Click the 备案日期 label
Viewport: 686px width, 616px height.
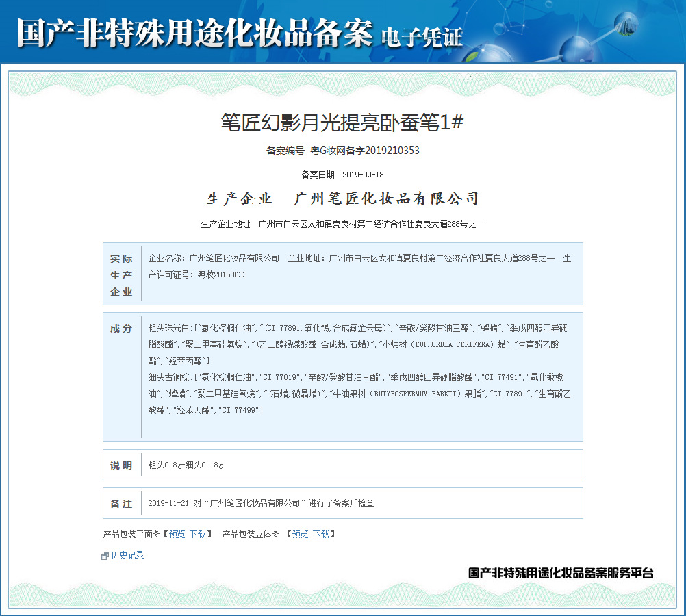point(318,175)
